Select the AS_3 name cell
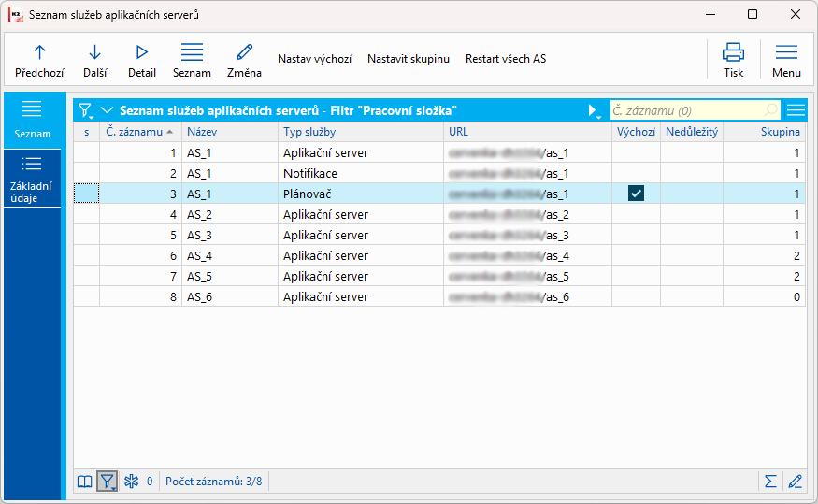The height and width of the screenshot is (504, 818). pyautogui.click(x=230, y=236)
